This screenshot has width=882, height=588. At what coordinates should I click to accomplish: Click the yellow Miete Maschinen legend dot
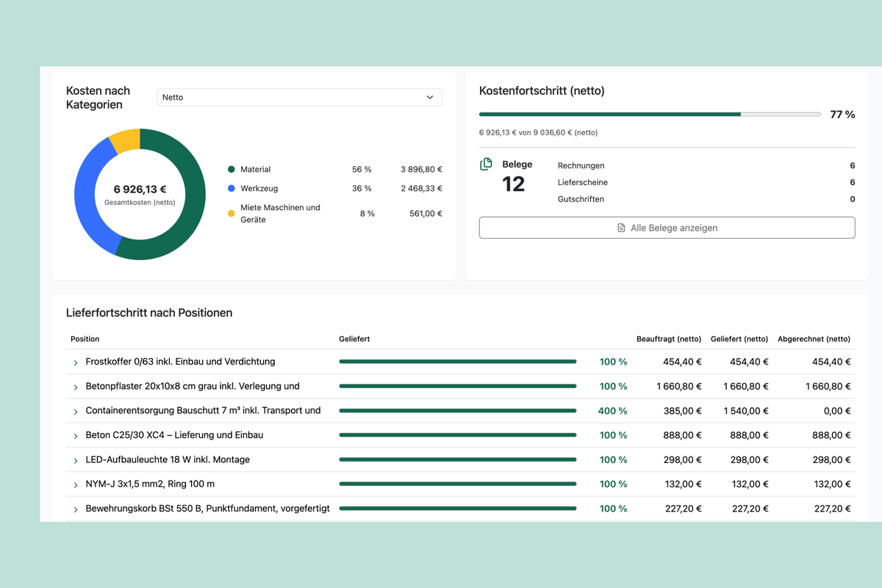(x=232, y=213)
